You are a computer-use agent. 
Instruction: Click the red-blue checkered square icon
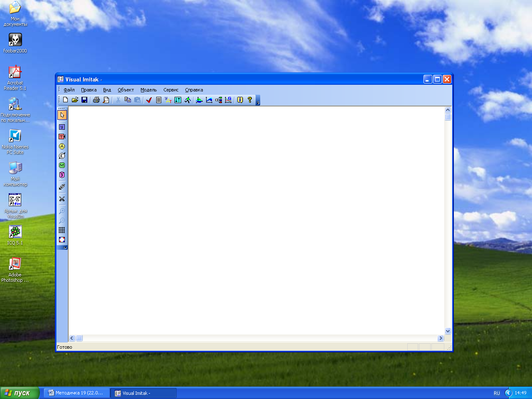[x=62, y=239]
